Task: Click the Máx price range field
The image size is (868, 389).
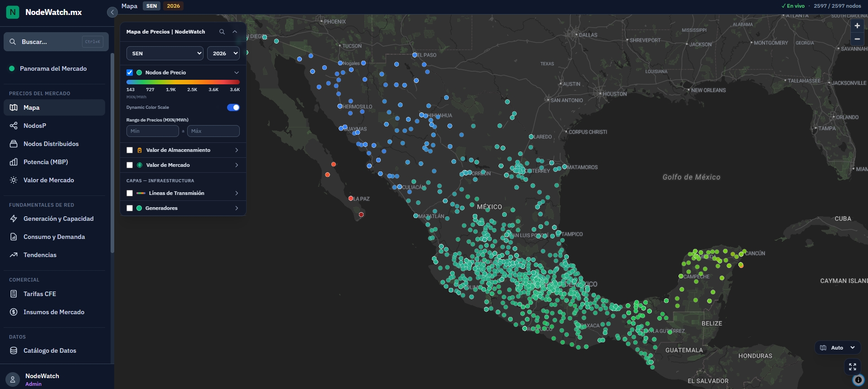Action: [x=213, y=131]
